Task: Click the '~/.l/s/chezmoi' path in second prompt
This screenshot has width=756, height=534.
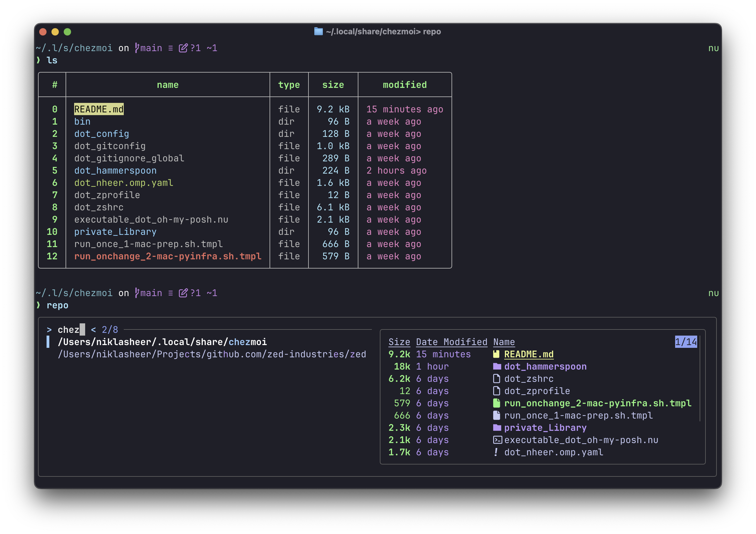Action: point(74,293)
